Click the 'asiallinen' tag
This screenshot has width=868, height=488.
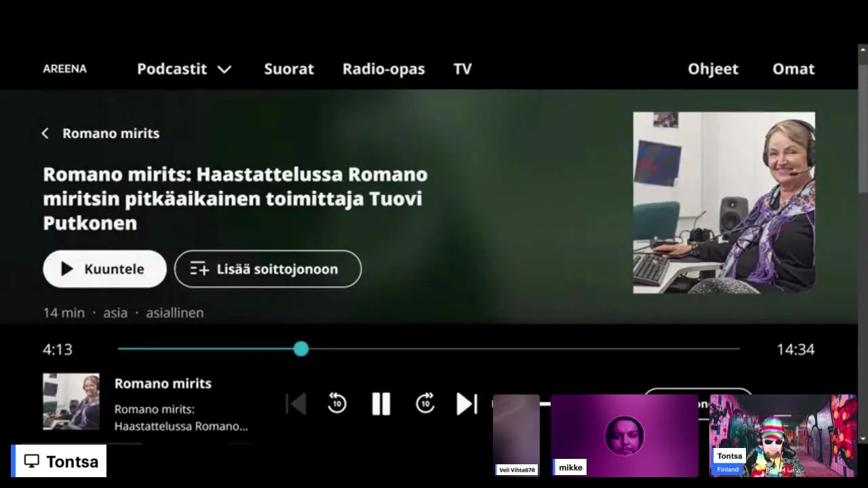point(175,312)
